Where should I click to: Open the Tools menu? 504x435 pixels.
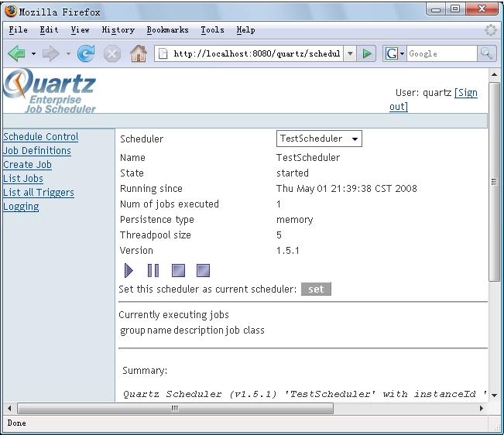(212, 30)
